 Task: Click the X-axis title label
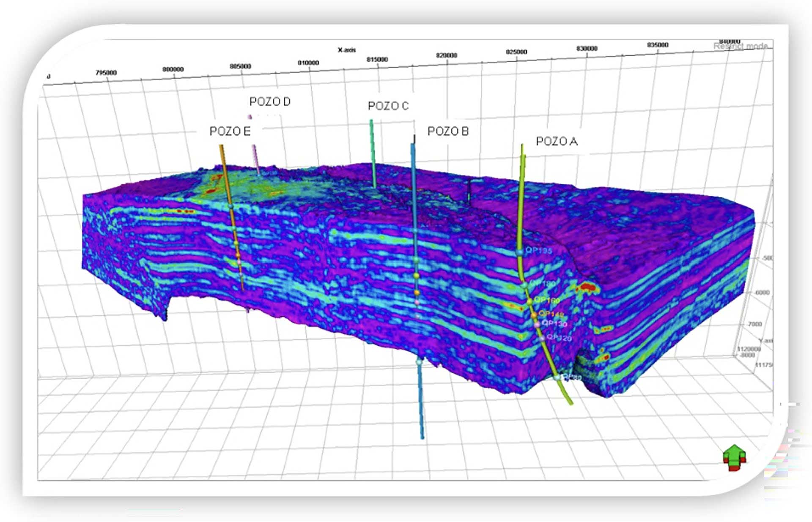tap(346, 50)
